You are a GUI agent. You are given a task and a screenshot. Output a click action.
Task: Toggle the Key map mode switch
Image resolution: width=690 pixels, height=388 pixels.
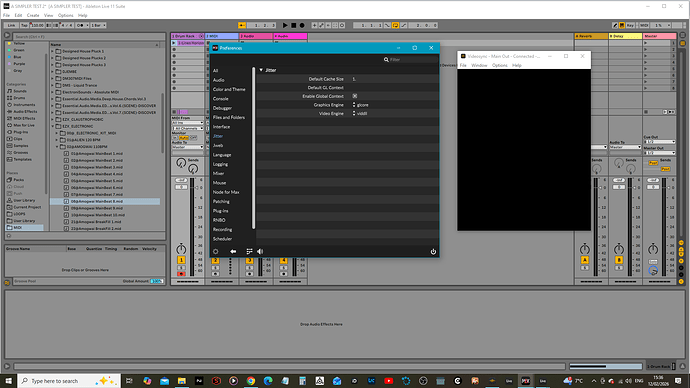630,26
